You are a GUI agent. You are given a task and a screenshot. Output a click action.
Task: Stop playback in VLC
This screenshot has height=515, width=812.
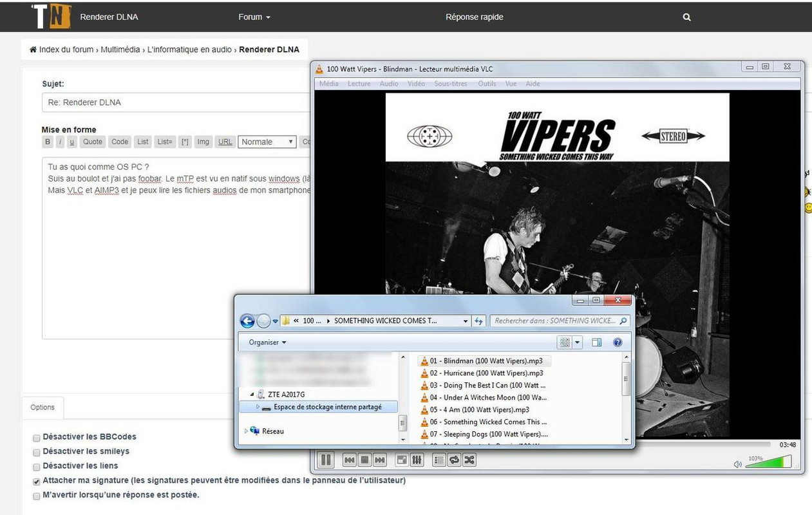(x=364, y=460)
